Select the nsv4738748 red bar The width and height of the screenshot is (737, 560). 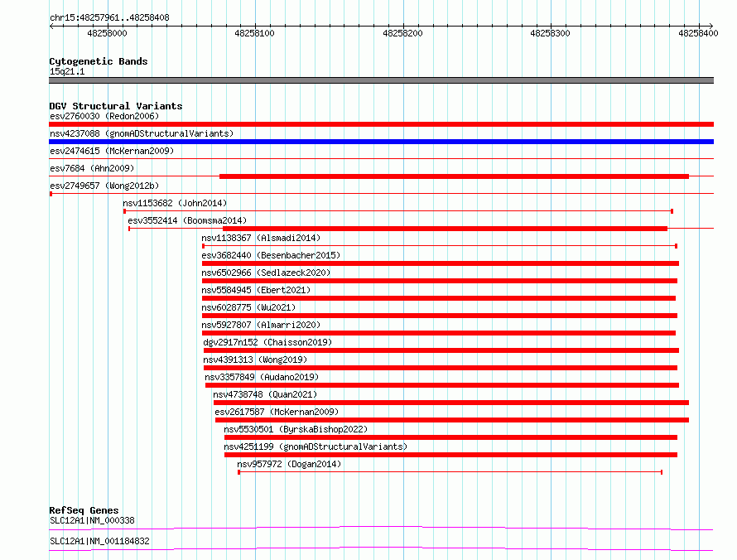coord(451,403)
